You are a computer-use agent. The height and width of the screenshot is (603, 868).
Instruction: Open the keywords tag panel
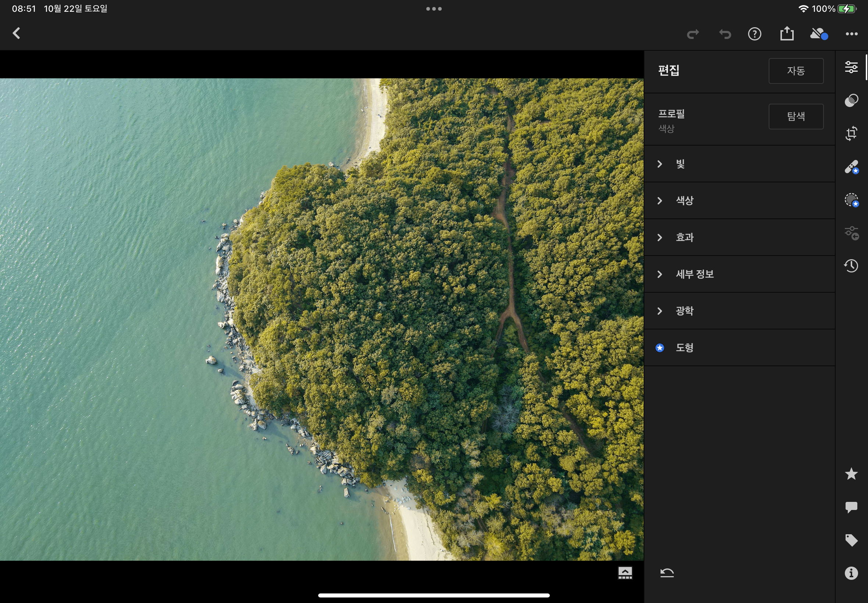(x=851, y=540)
